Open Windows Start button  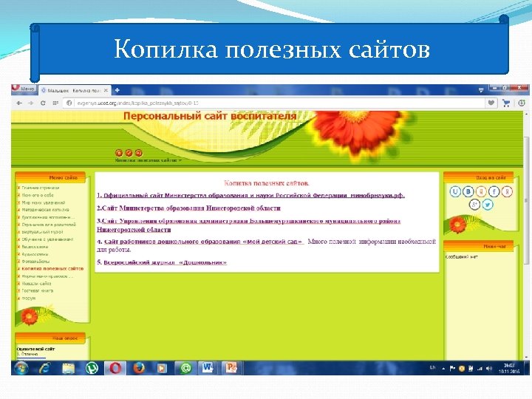[21, 368]
